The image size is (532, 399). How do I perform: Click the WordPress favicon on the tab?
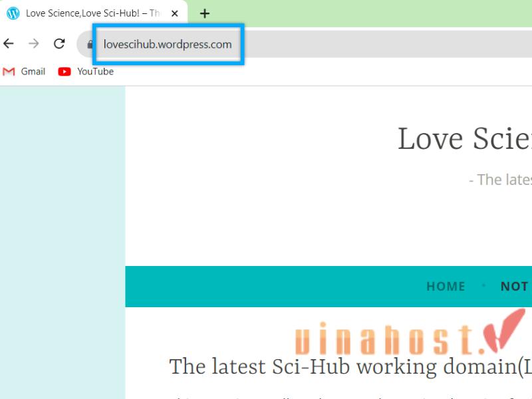(x=13, y=13)
